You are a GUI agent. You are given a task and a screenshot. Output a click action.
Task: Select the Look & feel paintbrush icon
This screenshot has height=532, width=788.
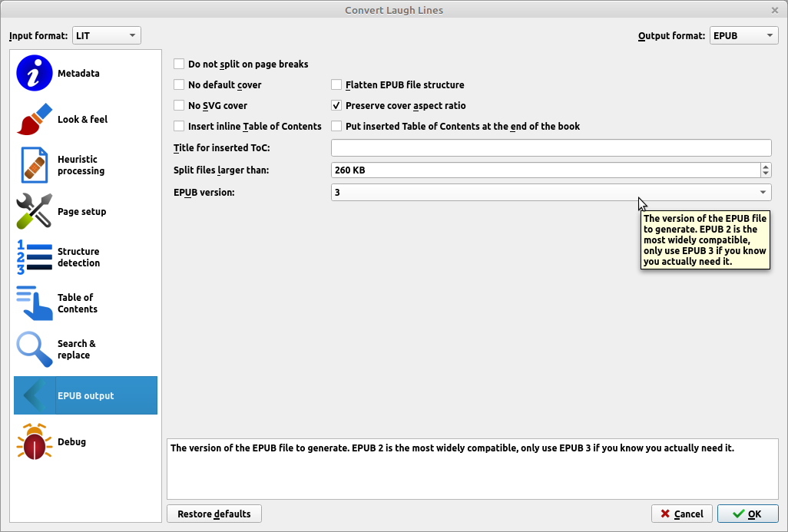[35, 120]
